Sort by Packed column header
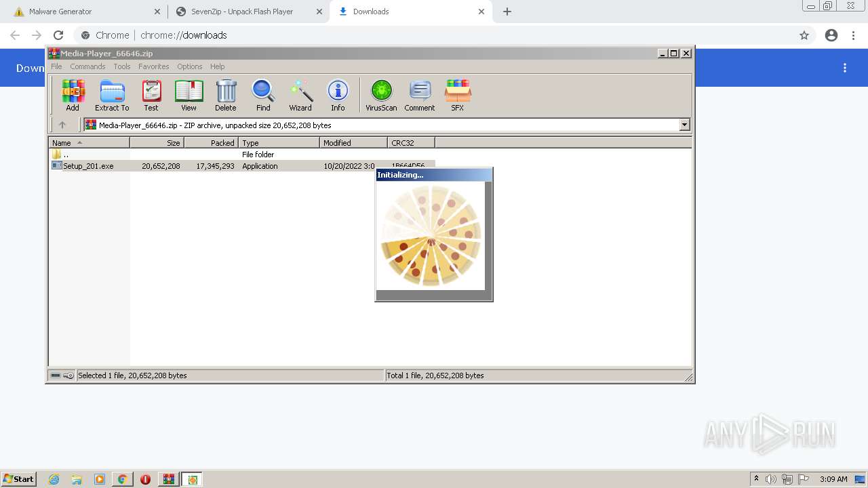The height and width of the screenshot is (488, 868). click(211, 142)
